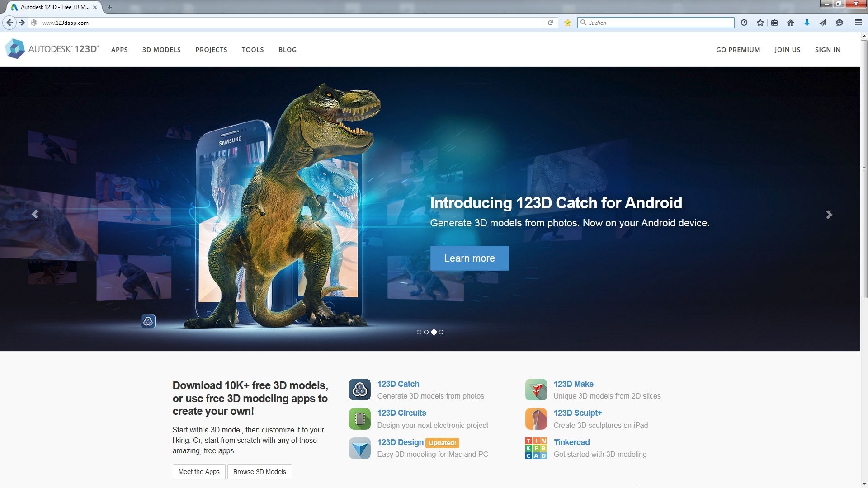Click the browser back arrow button
The width and height of the screenshot is (868, 488).
9,23
